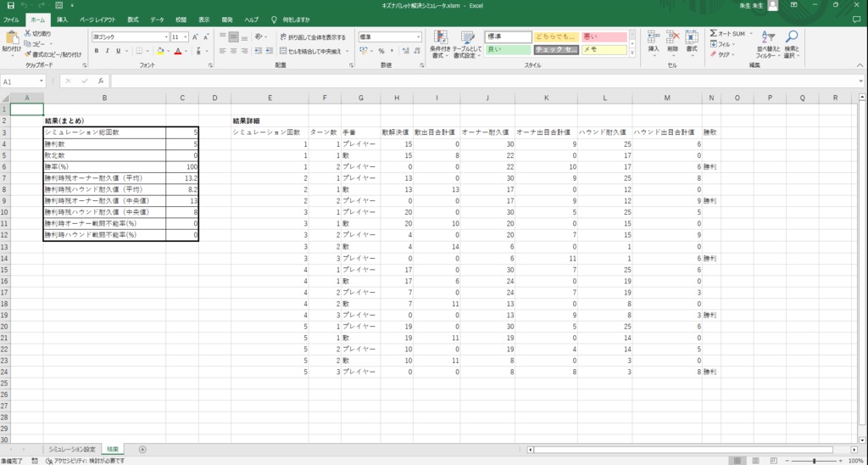Toggle center horizontal alignment
The image size is (868, 465).
(x=234, y=51)
